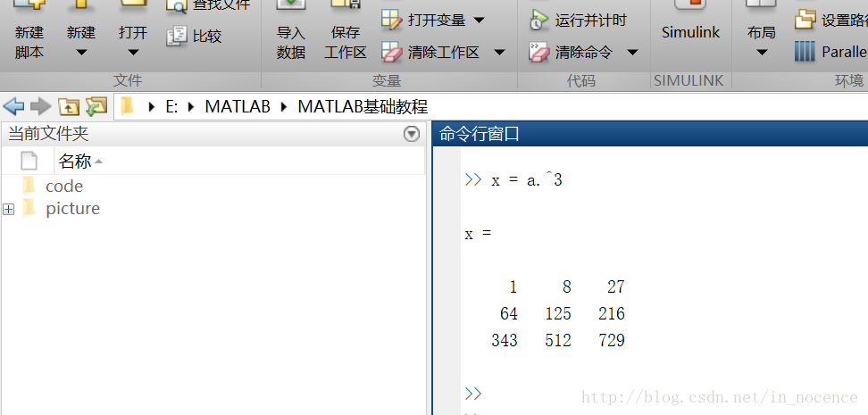Click the E: drive in address bar
The height and width of the screenshot is (415, 868).
[x=171, y=106]
